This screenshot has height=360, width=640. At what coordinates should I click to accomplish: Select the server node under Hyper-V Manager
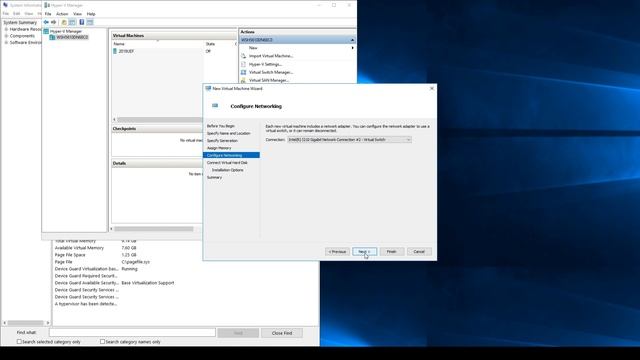tap(69, 37)
